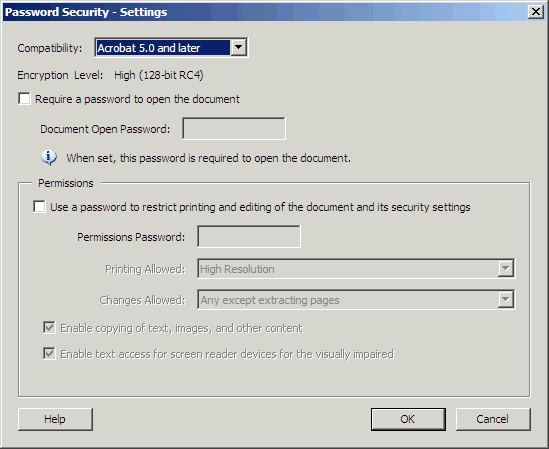This screenshot has width=549, height=449.
Task: Click the OK button
Action: [x=408, y=419]
